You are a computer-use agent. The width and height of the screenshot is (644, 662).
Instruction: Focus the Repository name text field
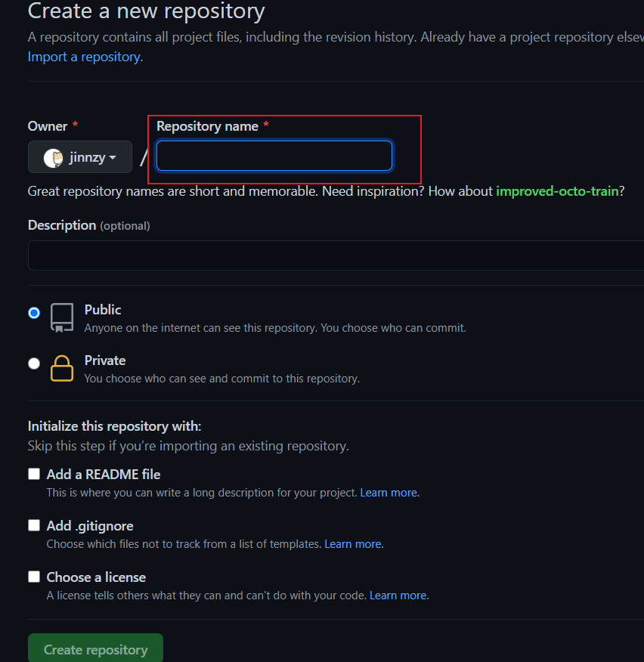(x=274, y=156)
